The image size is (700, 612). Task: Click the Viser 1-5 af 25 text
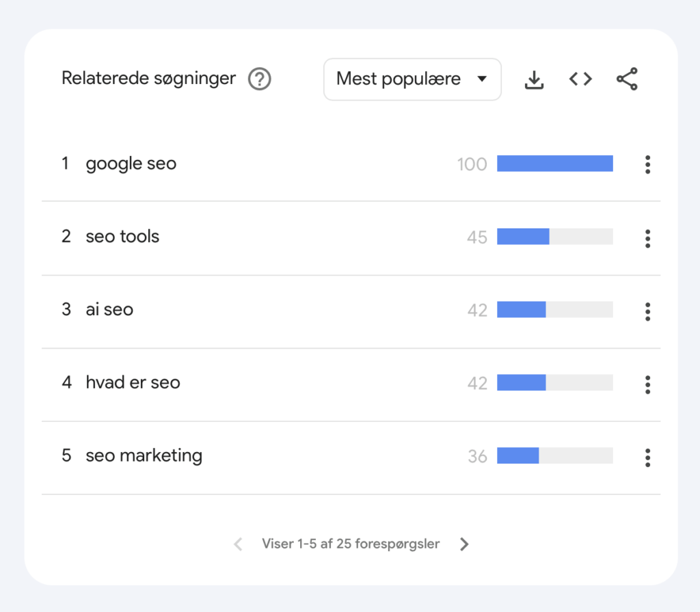pos(351,544)
